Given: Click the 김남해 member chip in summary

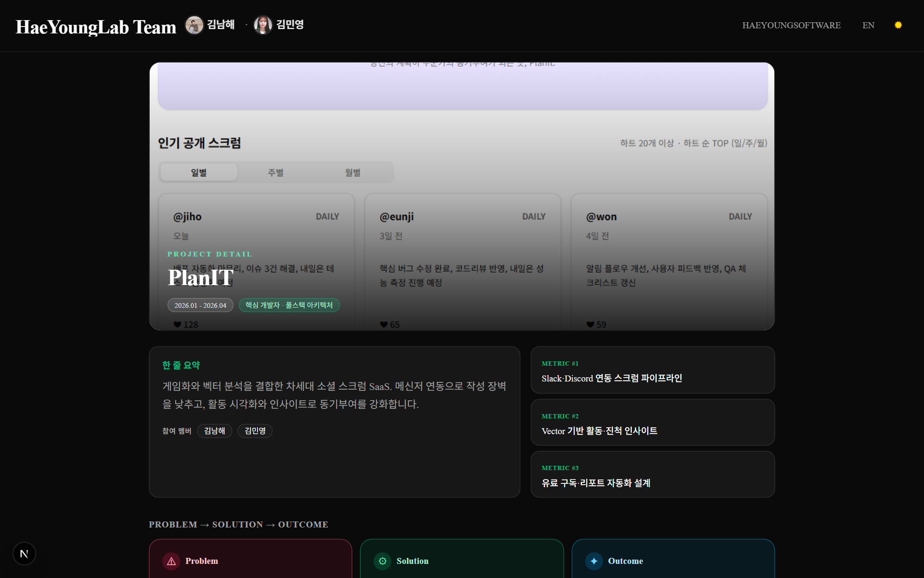Looking at the screenshot, I should pos(214,431).
